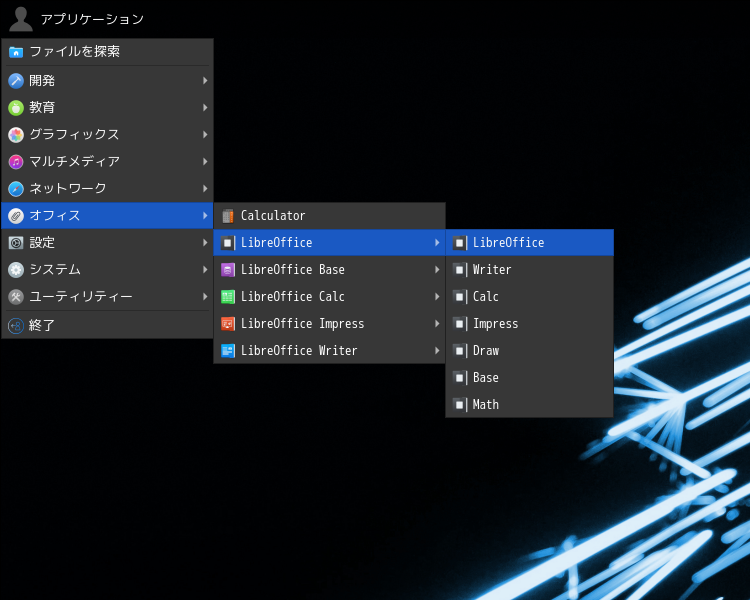This screenshot has height=600, width=750.
Task: Click the icon next to Impress entry
Action: [460, 324]
